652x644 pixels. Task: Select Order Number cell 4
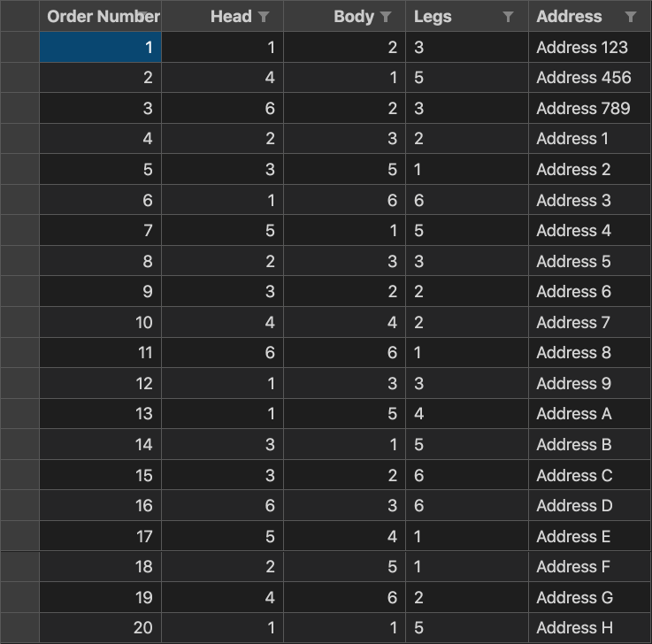tap(101, 139)
